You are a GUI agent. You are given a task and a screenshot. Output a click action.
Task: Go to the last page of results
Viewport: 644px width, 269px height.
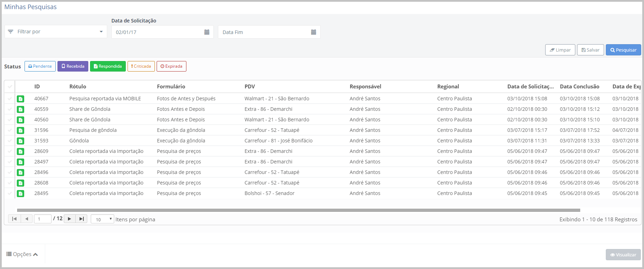coord(82,219)
